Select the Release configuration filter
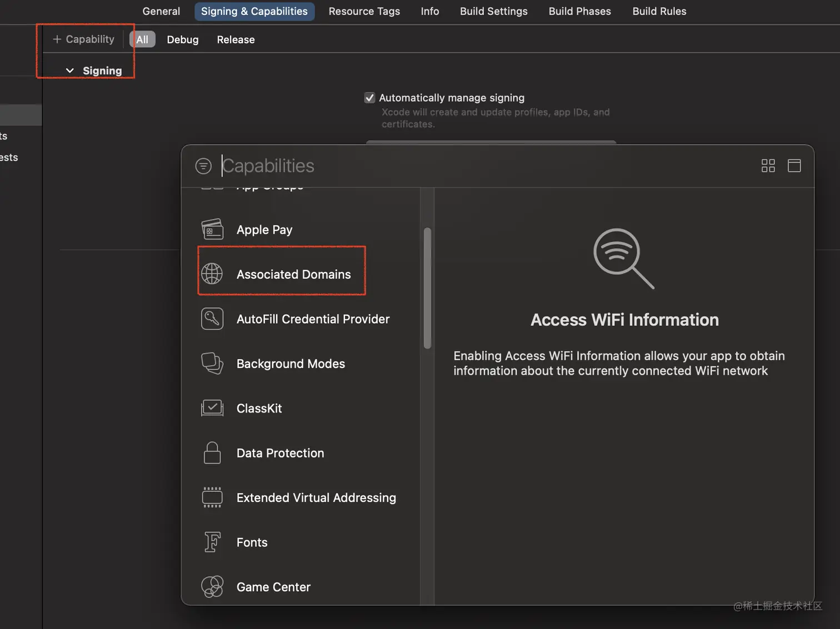The width and height of the screenshot is (840, 629). [x=236, y=39]
